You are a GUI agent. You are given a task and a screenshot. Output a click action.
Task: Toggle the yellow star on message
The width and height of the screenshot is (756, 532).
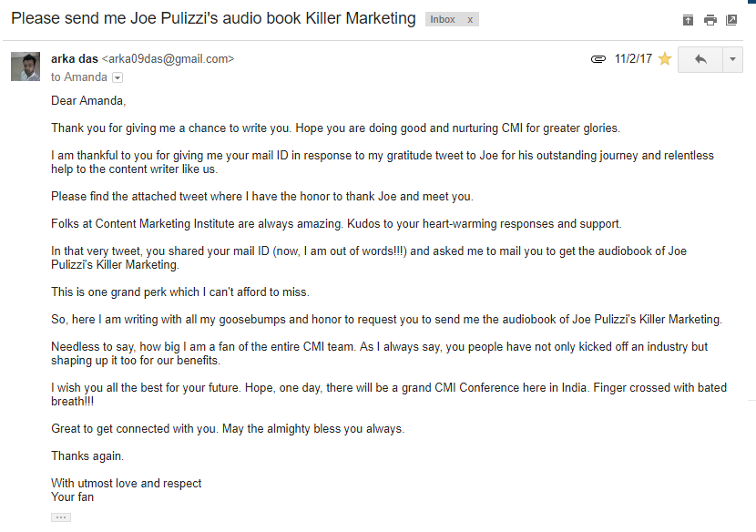pyautogui.click(x=665, y=59)
